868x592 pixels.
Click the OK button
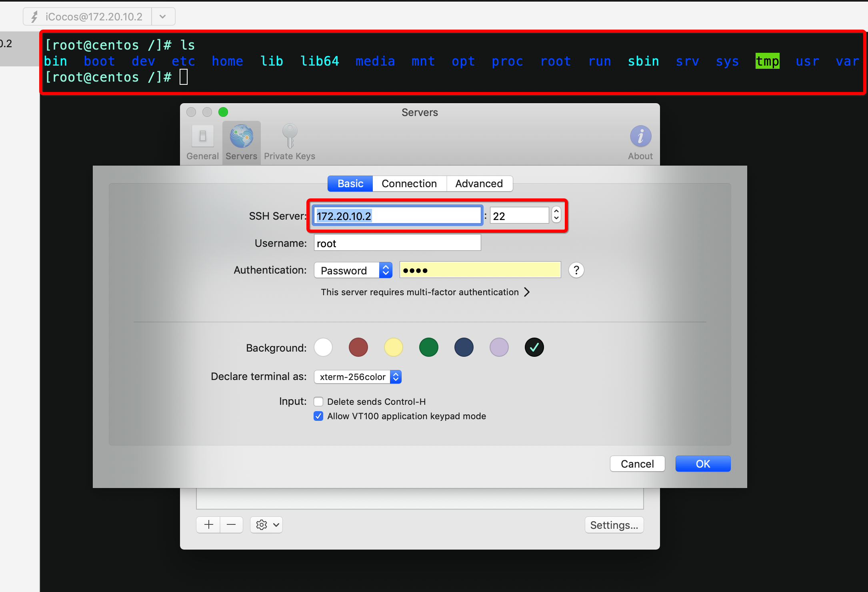click(703, 464)
